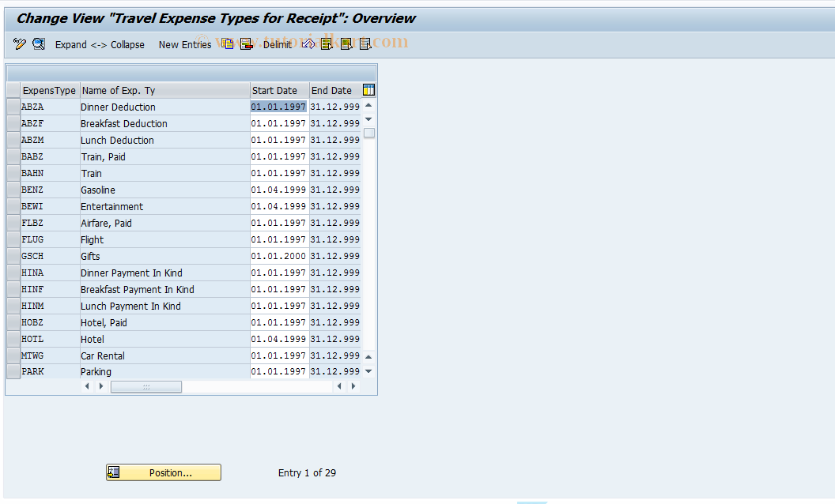The image size is (835, 504).
Task: Click rightmost horizontal scroll arrow
Action: tap(353, 386)
